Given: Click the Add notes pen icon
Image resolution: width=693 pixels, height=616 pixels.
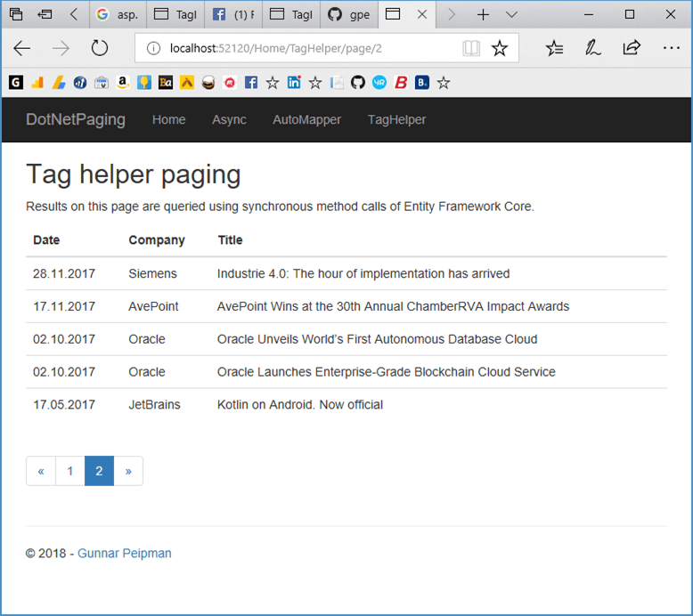Looking at the screenshot, I should point(592,48).
